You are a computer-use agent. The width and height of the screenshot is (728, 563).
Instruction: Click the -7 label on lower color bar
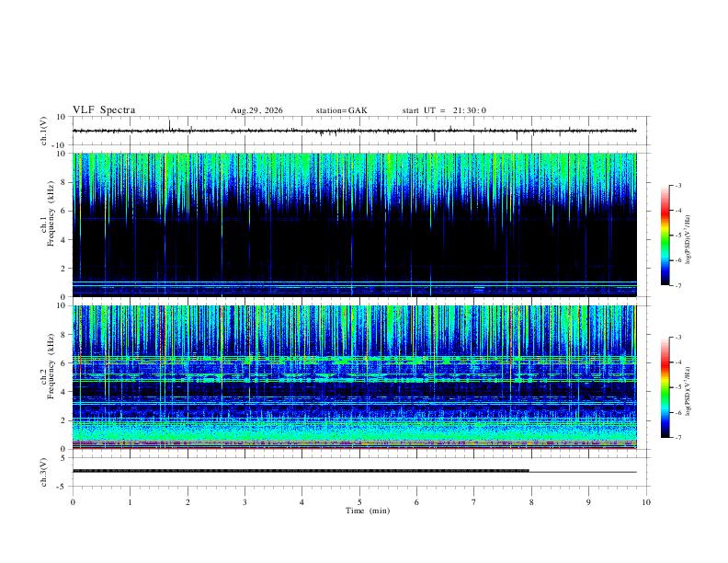click(x=677, y=437)
